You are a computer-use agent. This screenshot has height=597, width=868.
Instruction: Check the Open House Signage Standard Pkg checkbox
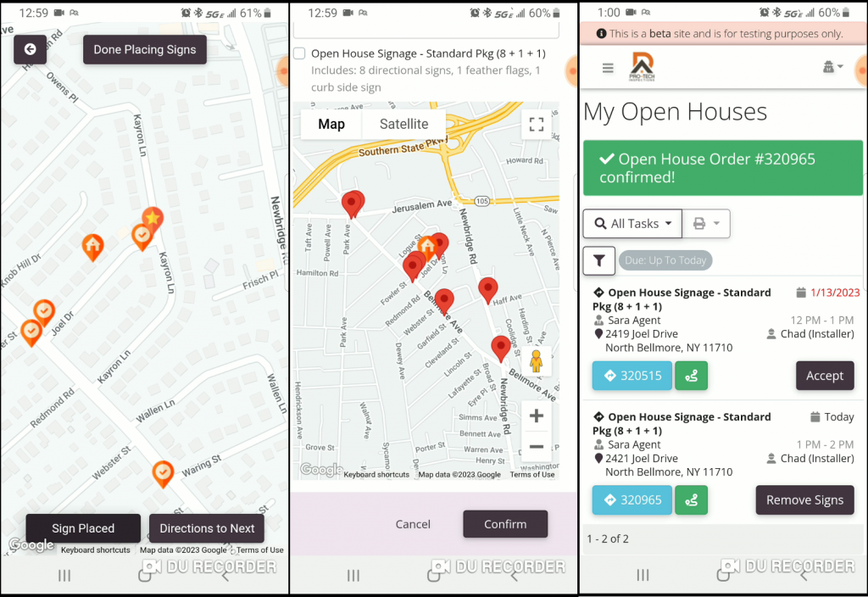[299, 53]
